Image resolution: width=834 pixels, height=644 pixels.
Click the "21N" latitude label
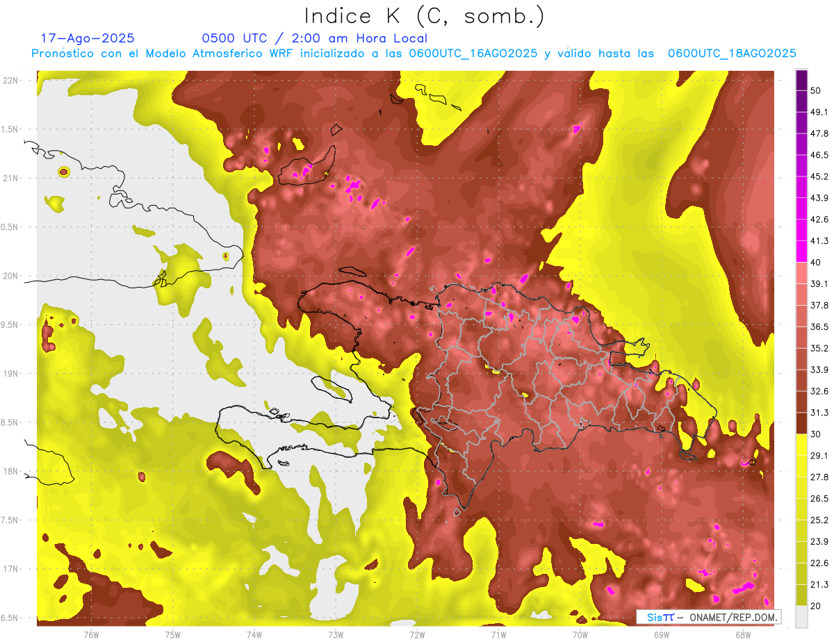tap(12, 178)
